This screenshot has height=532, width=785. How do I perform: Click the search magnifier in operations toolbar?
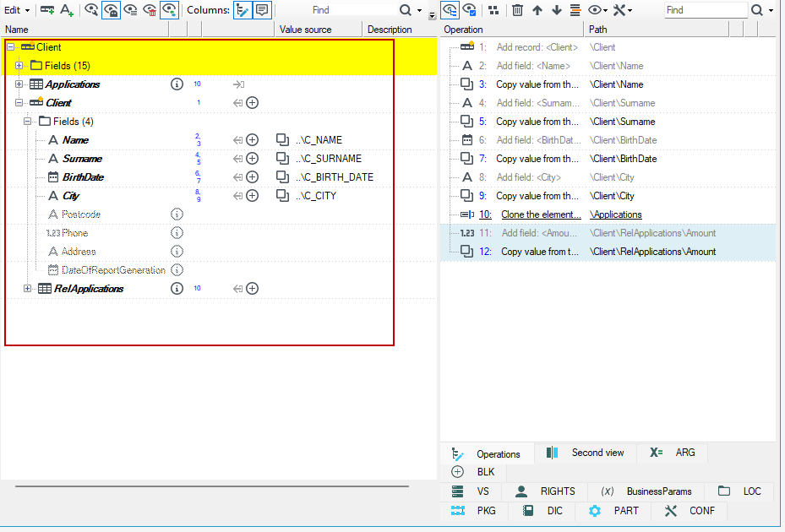point(757,9)
